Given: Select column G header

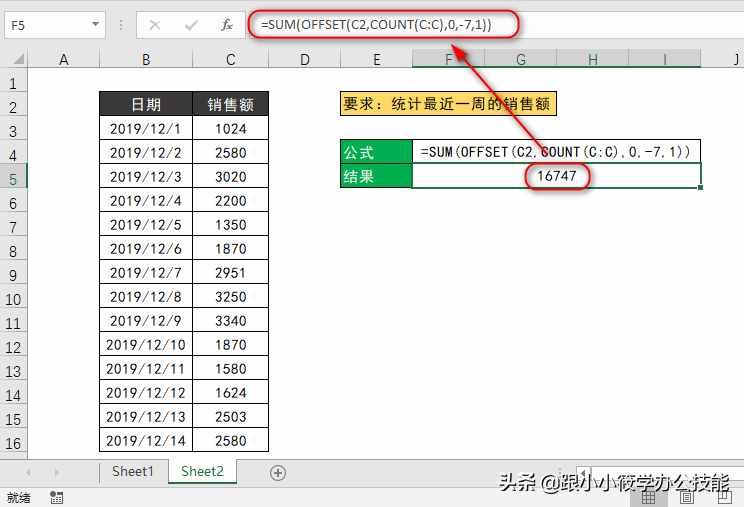Looking at the screenshot, I should pos(521,59).
